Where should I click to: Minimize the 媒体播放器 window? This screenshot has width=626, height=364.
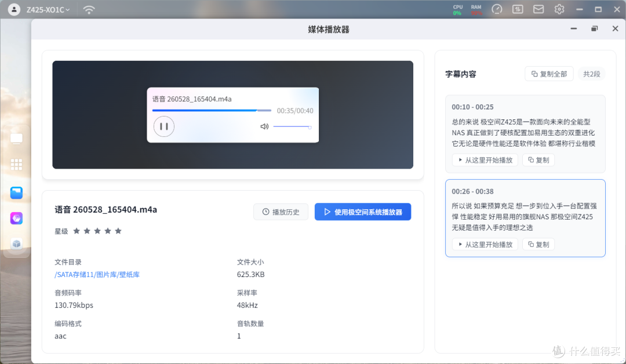(x=574, y=29)
